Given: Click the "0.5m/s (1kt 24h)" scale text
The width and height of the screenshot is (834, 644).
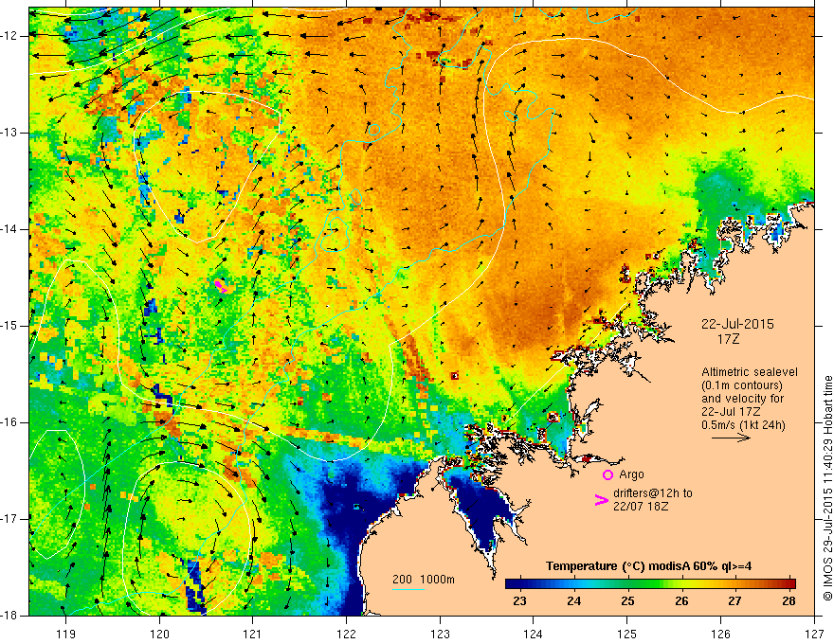Looking at the screenshot, I should coord(743,425).
